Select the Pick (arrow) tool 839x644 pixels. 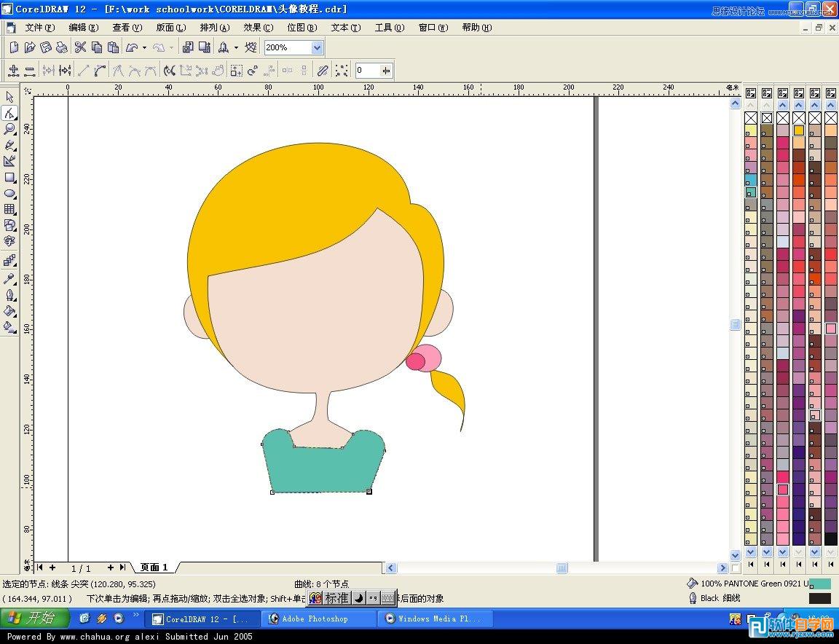click(9, 97)
